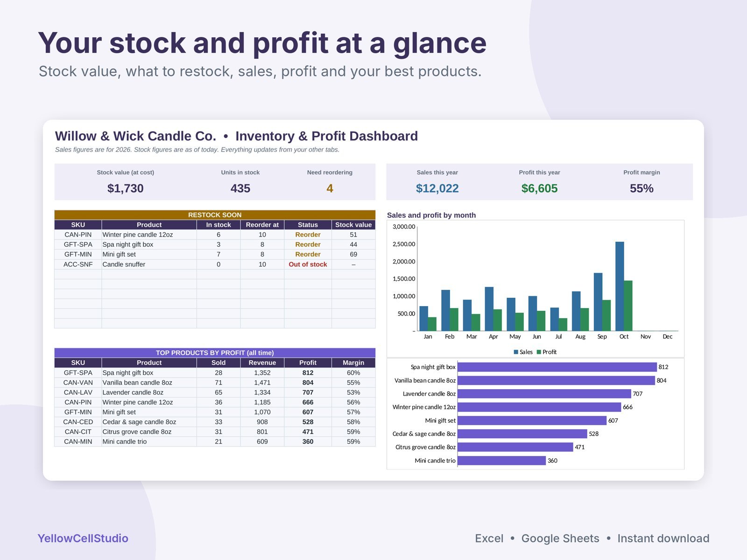Click the Need reordering count 4
The image size is (747, 560).
pyautogui.click(x=330, y=189)
